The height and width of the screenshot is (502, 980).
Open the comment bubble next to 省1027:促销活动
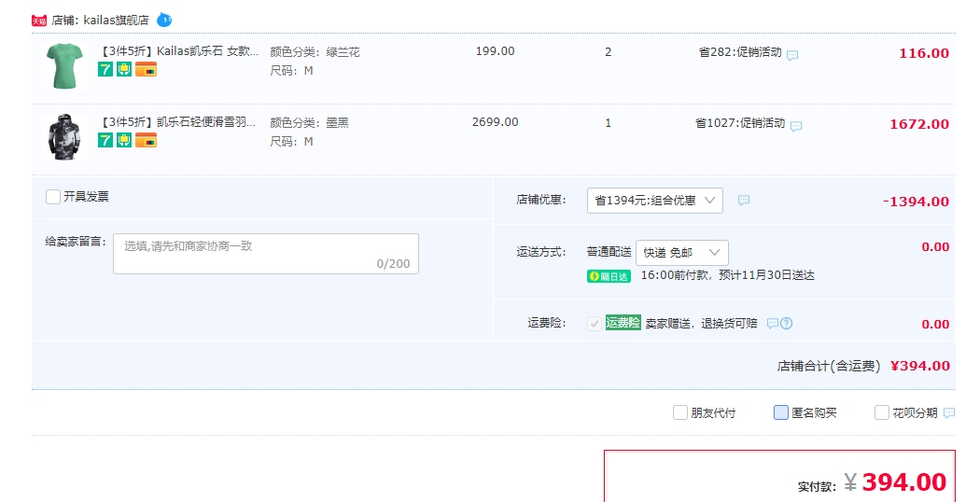pos(795,126)
